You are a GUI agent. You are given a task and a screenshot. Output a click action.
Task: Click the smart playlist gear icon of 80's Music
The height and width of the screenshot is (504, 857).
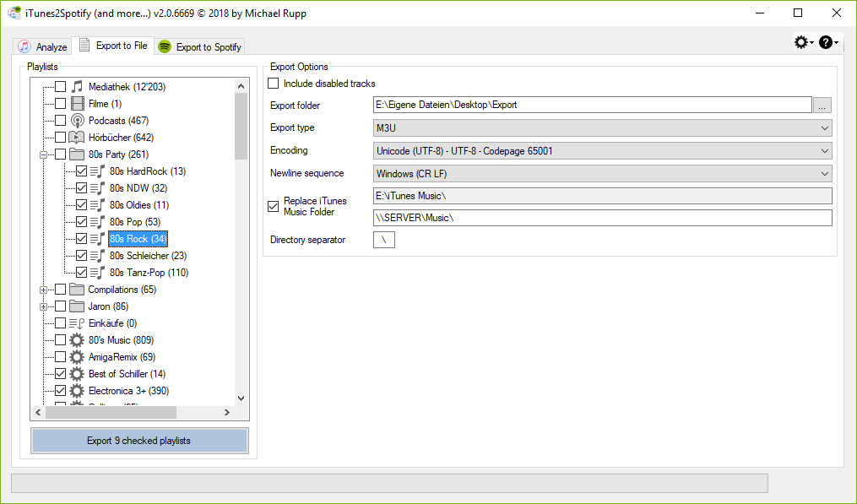pyautogui.click(x=77, y=340)
